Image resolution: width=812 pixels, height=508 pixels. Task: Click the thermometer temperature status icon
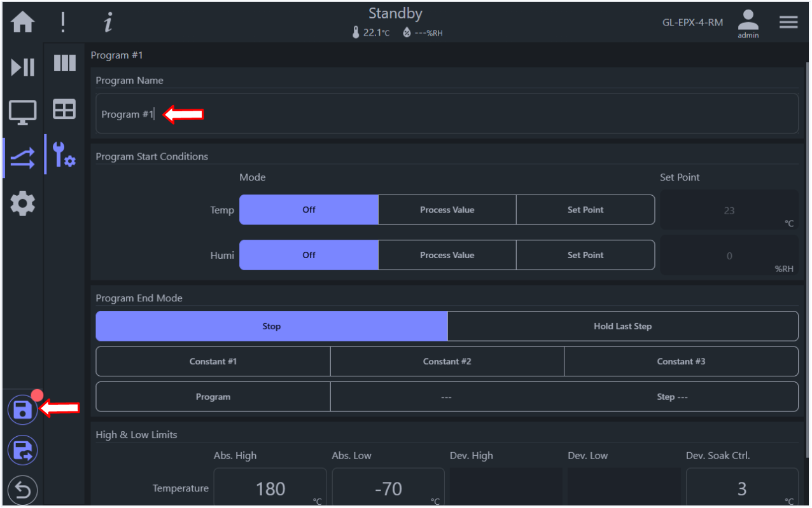356,32
